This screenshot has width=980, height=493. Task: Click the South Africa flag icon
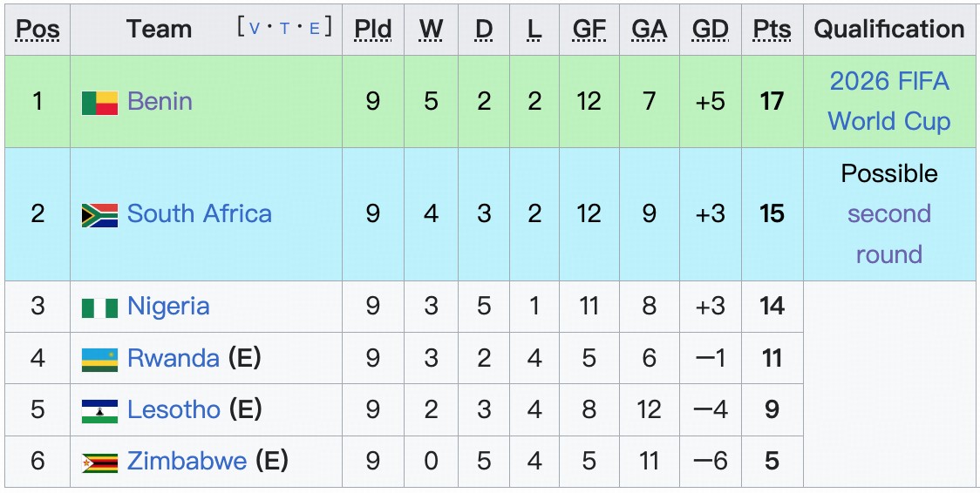[x=99, y=215]
